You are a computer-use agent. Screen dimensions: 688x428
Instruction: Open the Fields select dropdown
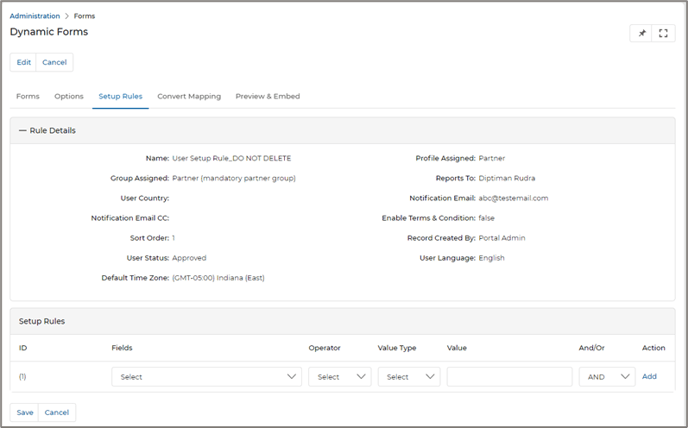206,377
